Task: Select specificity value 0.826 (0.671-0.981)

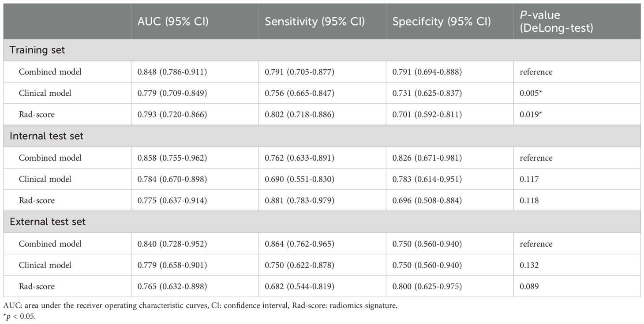Action: tap(427, 158)
